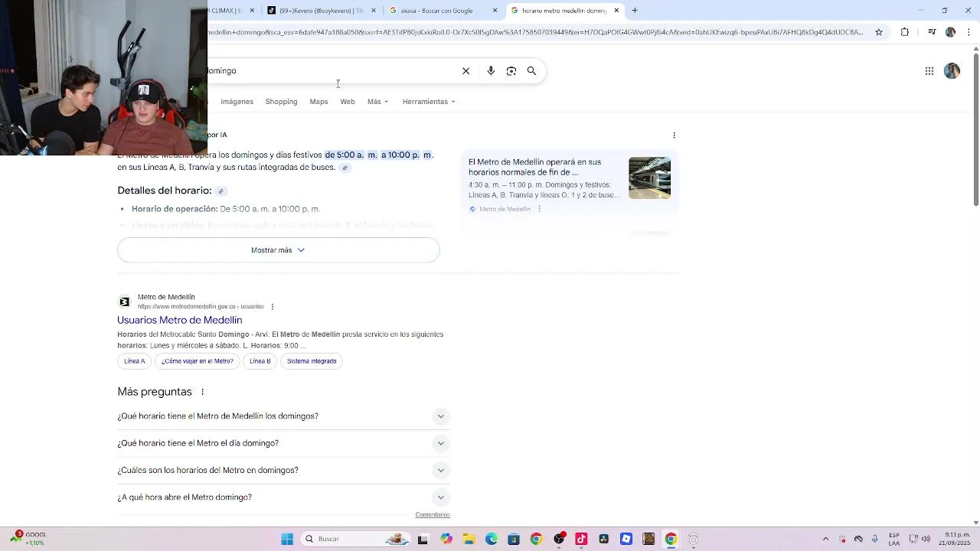
Task: Click the magnifier search button
Action: pyautogui.click(x=531, y=71)
